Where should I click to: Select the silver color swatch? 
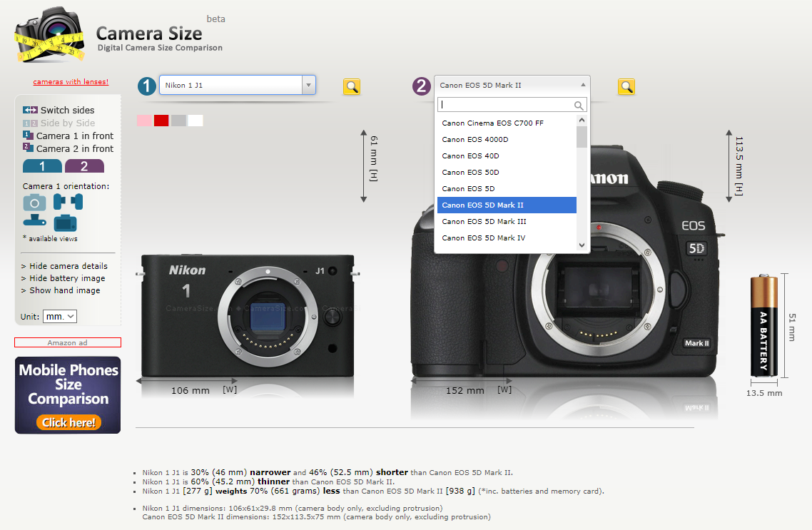tap(178, 121)
